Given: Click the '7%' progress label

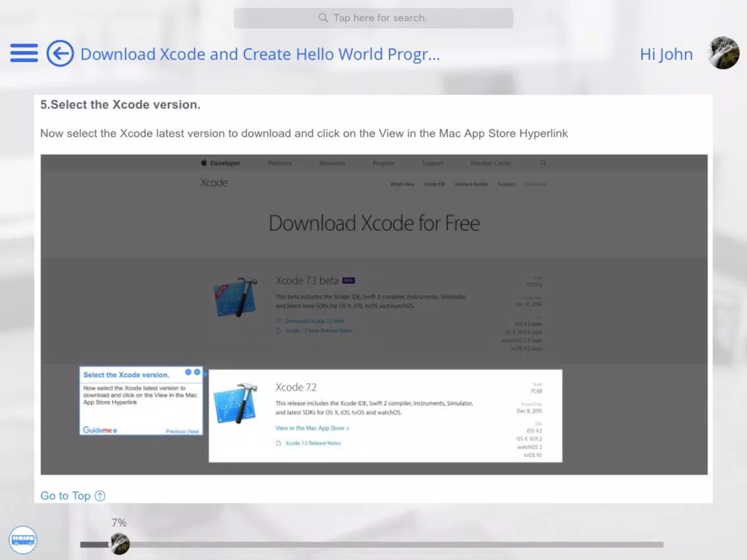Looking at the screenshot, I should coord(119,523).
